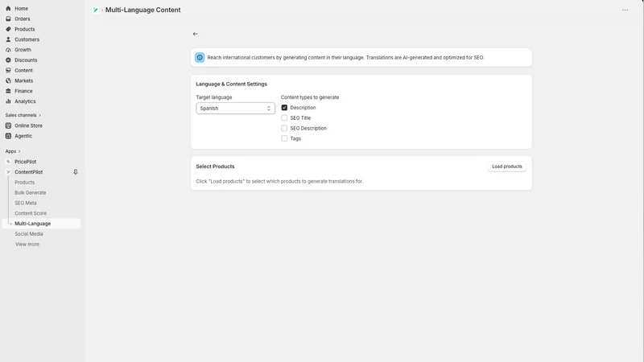Select Multi-Language in the sidebar
This screenshot has width=644, height=362.
33,224
